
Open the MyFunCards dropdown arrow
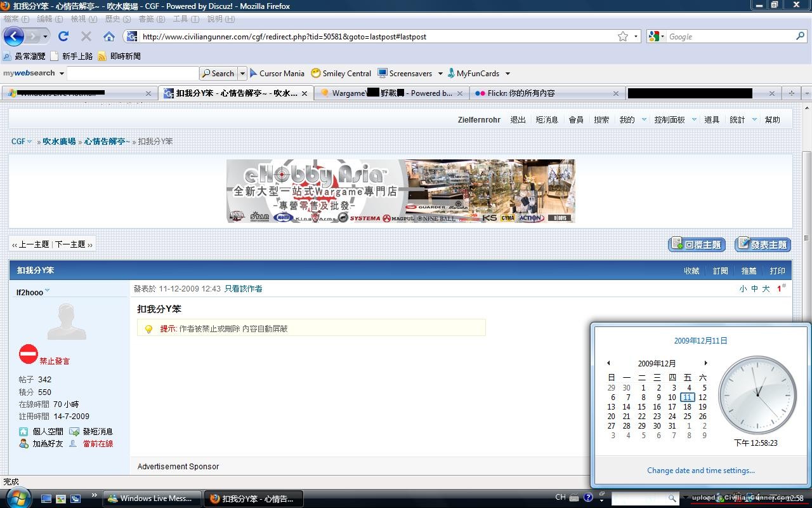click(507, 73)
